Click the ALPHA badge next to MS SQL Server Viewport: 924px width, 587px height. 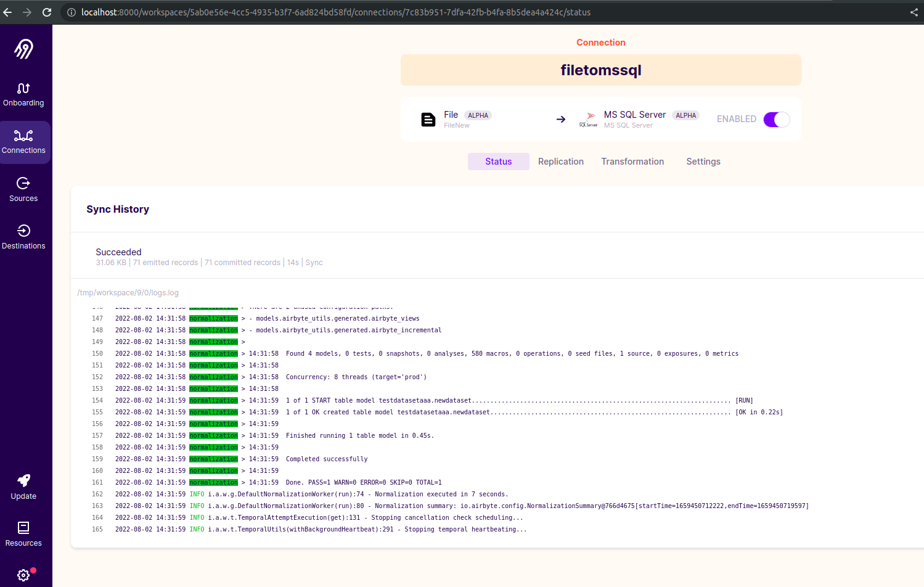pos(686,115)
